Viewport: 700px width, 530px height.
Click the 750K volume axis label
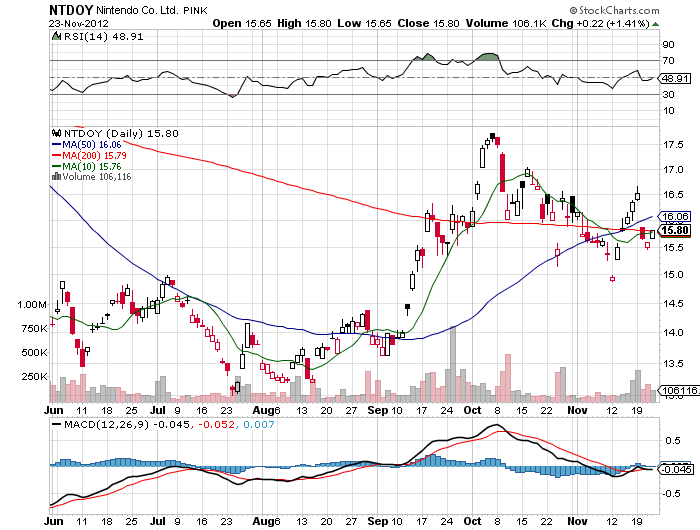[34, 329]
